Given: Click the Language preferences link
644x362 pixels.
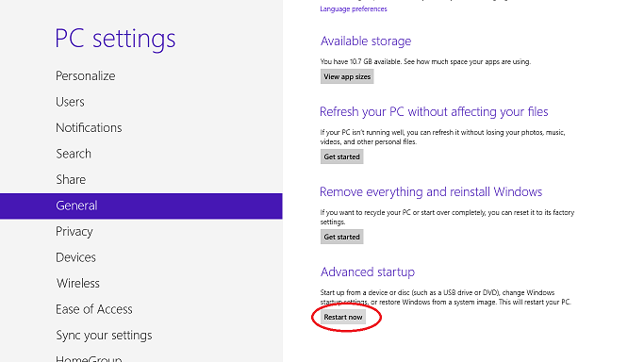Looking at the screenshot, I should tap(354, 8).
